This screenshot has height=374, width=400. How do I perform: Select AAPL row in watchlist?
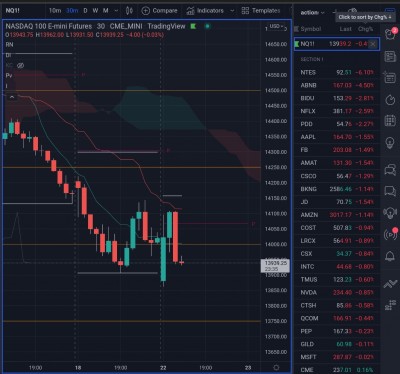pyautogui.click(x=337, y=137)
